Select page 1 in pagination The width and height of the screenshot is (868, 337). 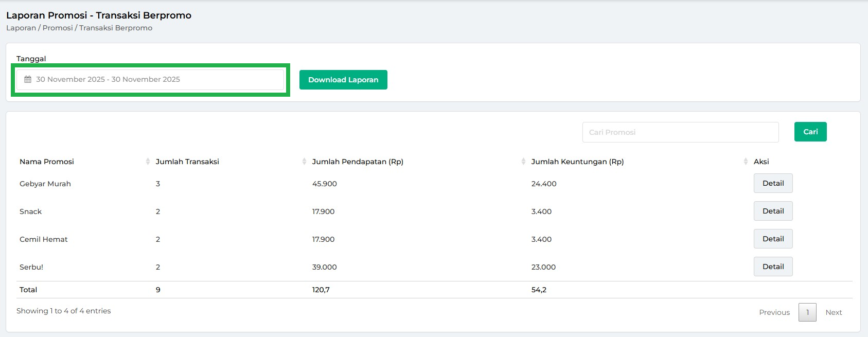[807, 312]
